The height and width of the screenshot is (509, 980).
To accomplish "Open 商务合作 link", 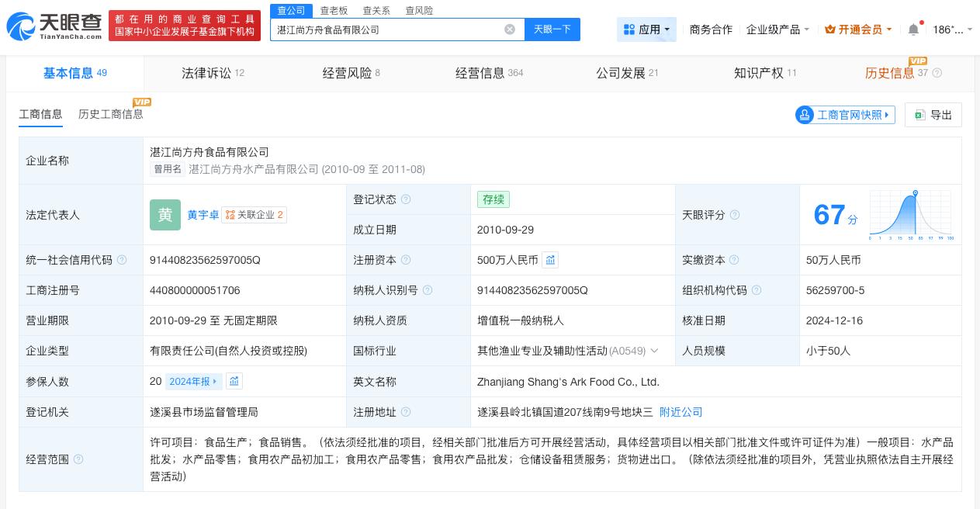I will coord(711,29).
